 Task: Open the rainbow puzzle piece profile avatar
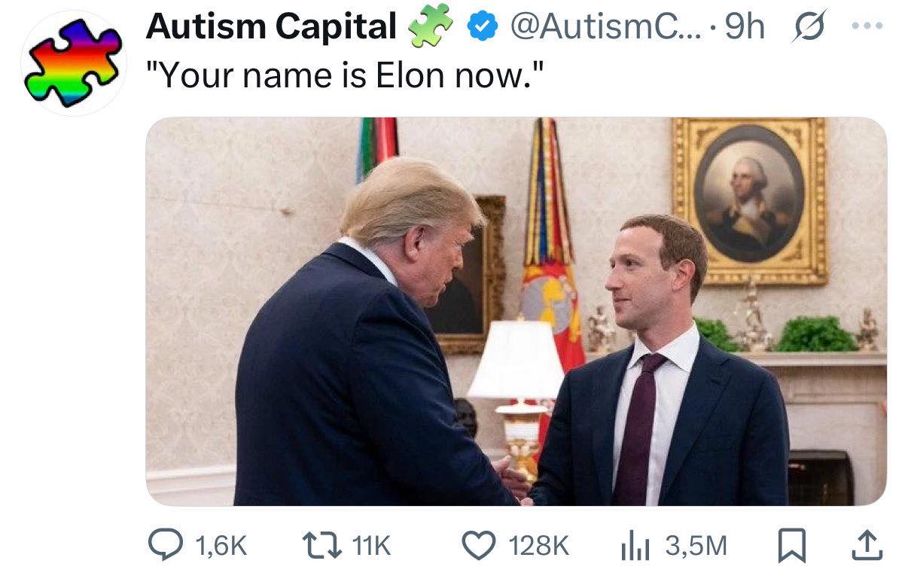(x=73, y=63)
